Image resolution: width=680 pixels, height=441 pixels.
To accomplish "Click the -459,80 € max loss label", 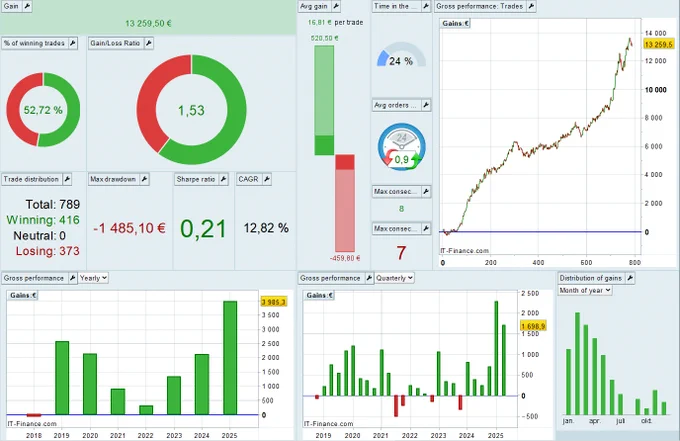I will pyautogui.click(x=345, y=258).
